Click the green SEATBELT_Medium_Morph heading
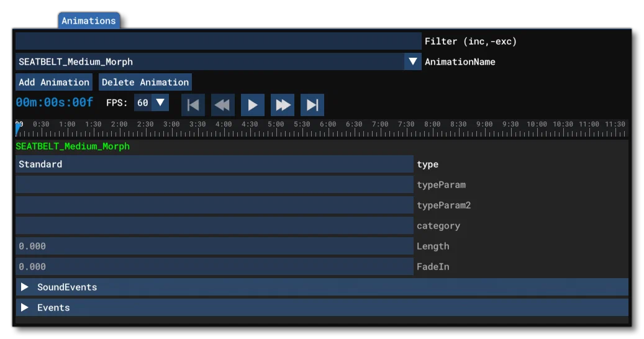 click(x=73, y=146)
